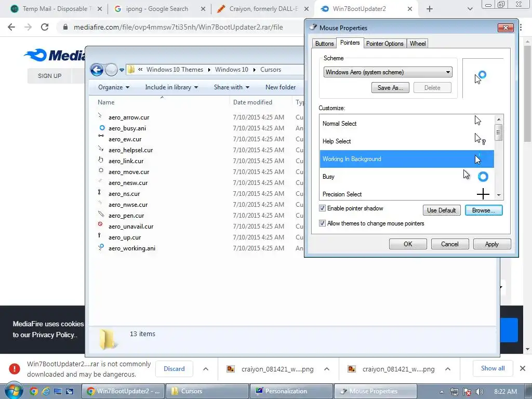Discard the dangerous download
Screen dimensions: 532x399
174,369
